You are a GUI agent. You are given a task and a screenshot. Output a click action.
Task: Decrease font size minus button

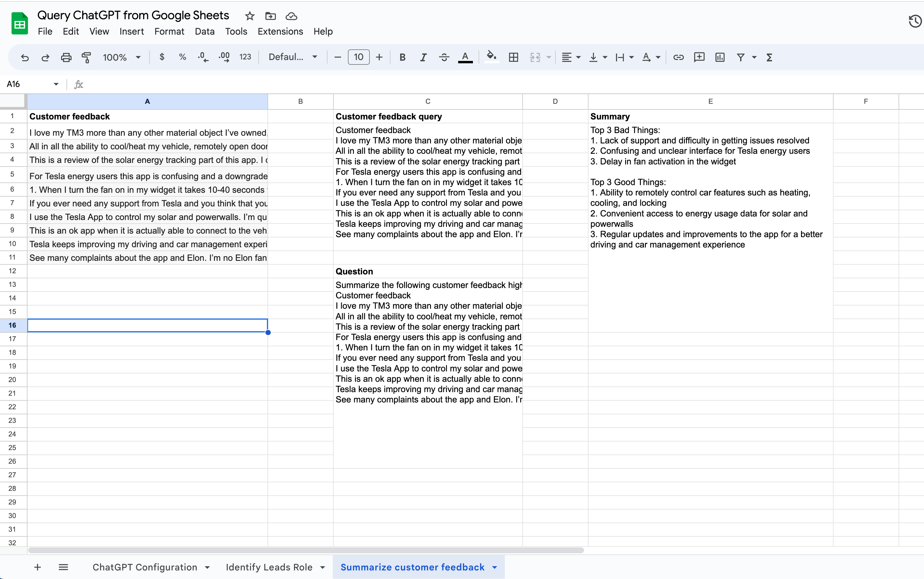point(338,57)
